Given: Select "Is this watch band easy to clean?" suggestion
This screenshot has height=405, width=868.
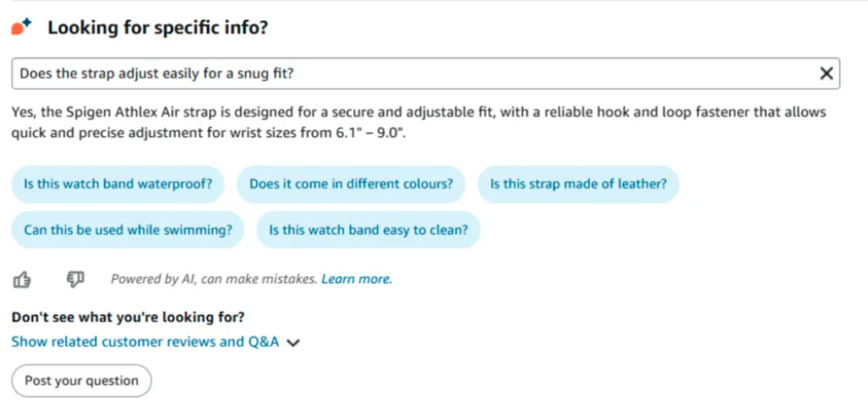Looking at the screenshot, I should (x=368, y=230).
